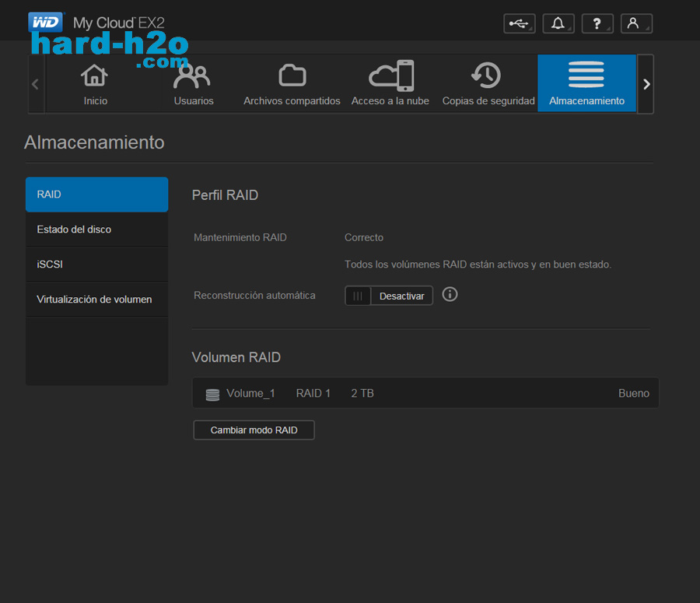Show next navigation items with right chevron
700x603 pixels.
coord(646,84)
